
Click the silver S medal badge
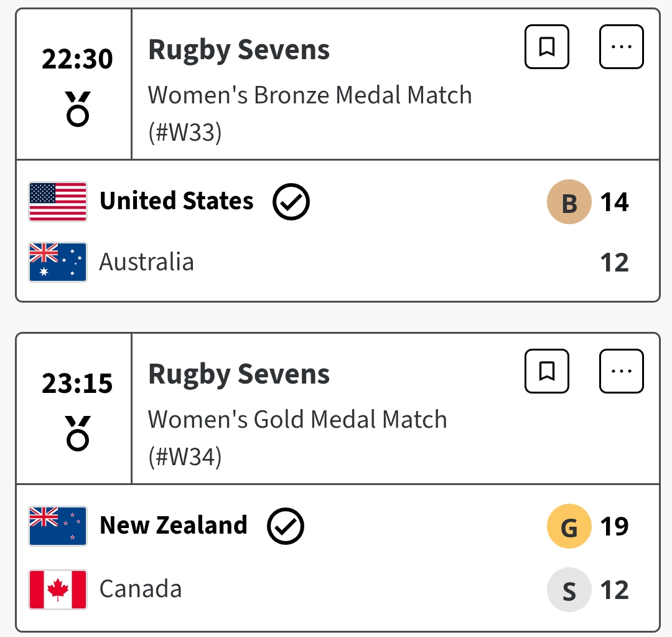tap(569, 589)
